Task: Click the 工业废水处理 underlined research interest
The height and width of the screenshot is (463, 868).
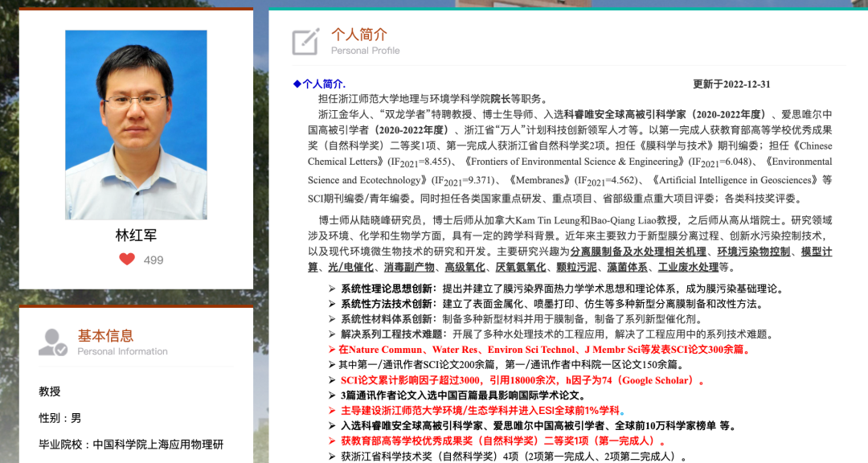Action: [688, 267]
